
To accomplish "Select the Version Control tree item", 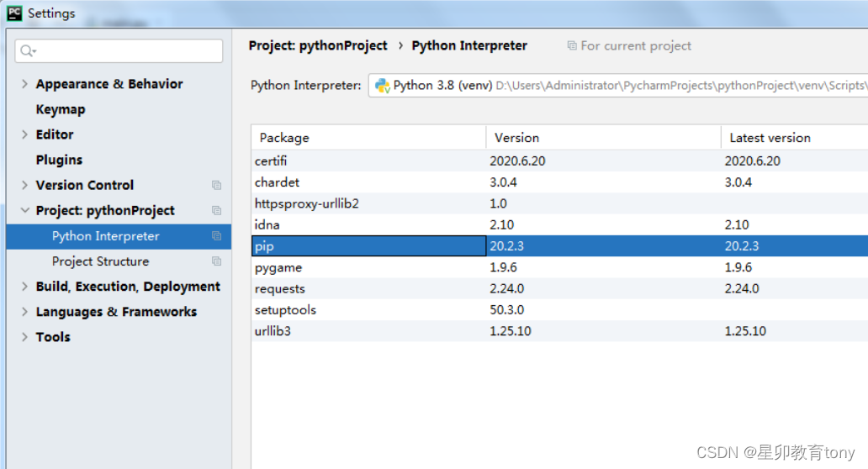I will 85,185.
